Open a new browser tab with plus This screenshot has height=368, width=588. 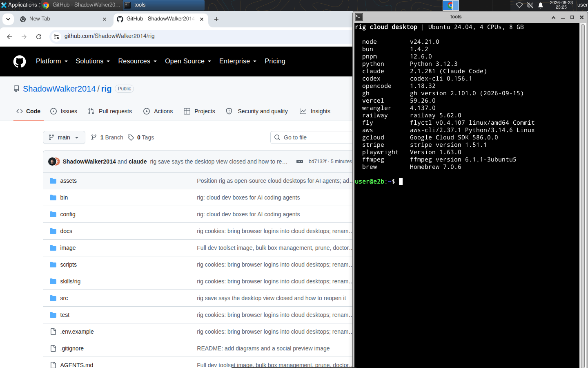[x=216, y=19]
